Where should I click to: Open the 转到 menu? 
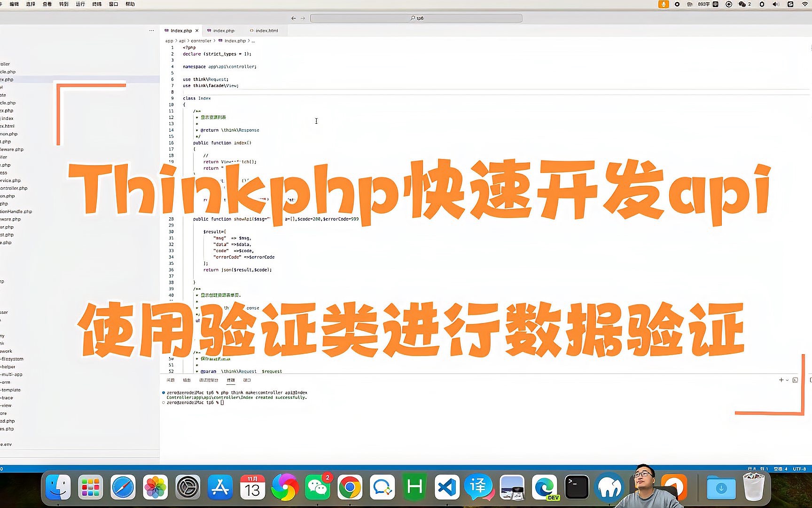tap(63, 4)
